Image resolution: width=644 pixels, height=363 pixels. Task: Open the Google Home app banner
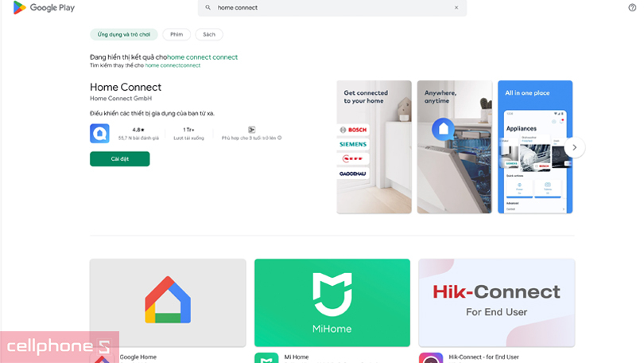click(168, 302)
